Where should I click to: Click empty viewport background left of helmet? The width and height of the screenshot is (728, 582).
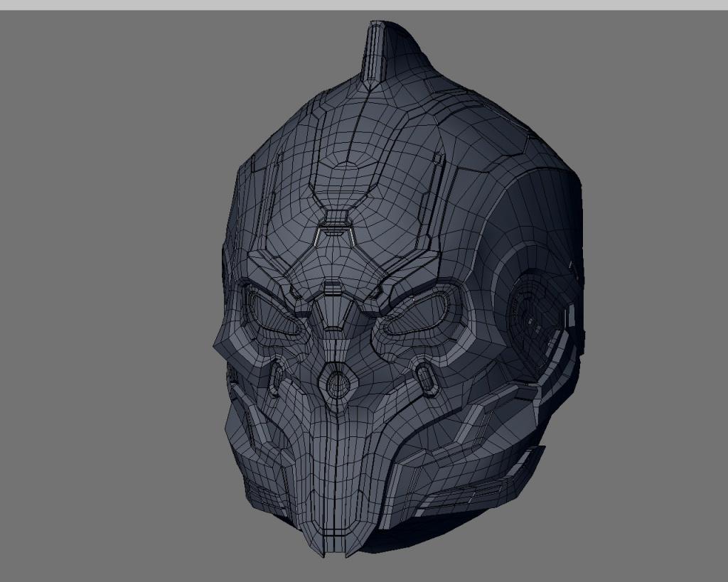point(107,297)
